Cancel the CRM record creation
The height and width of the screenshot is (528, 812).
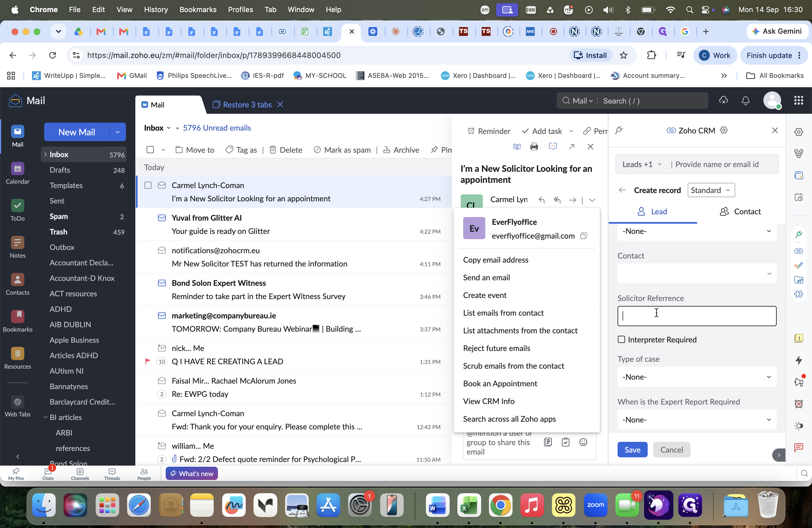[671, 450]
